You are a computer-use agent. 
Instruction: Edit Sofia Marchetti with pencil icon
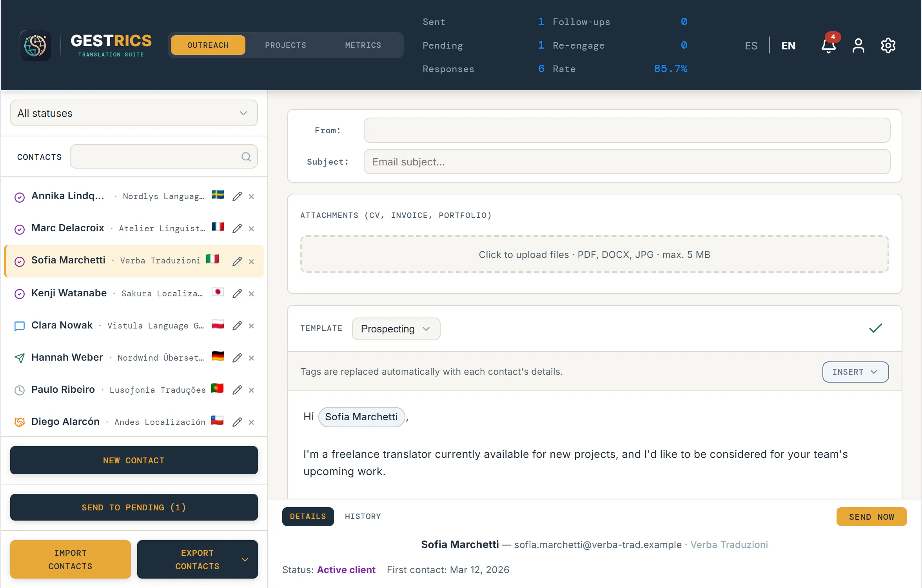237,261
